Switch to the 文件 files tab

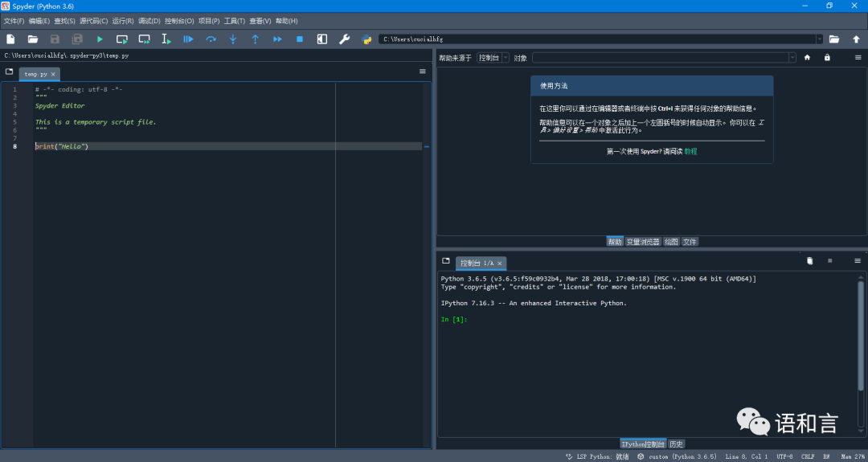click(x=690, y=242)
